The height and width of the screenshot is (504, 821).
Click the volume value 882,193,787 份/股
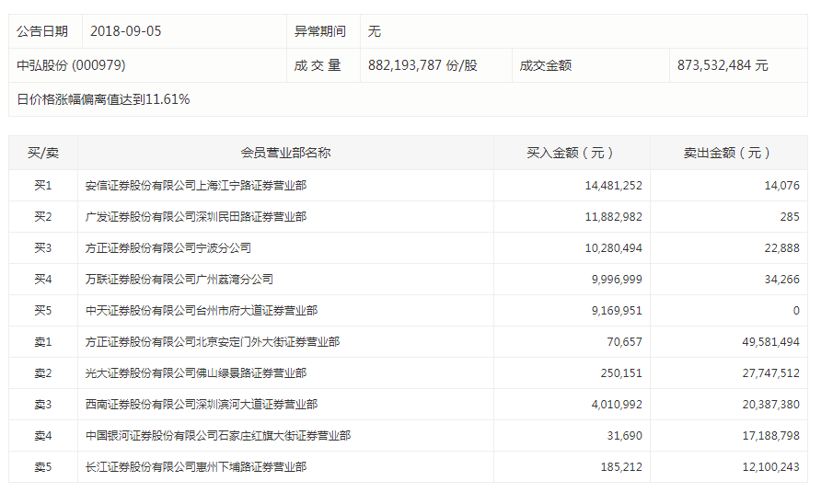point(422,65)
